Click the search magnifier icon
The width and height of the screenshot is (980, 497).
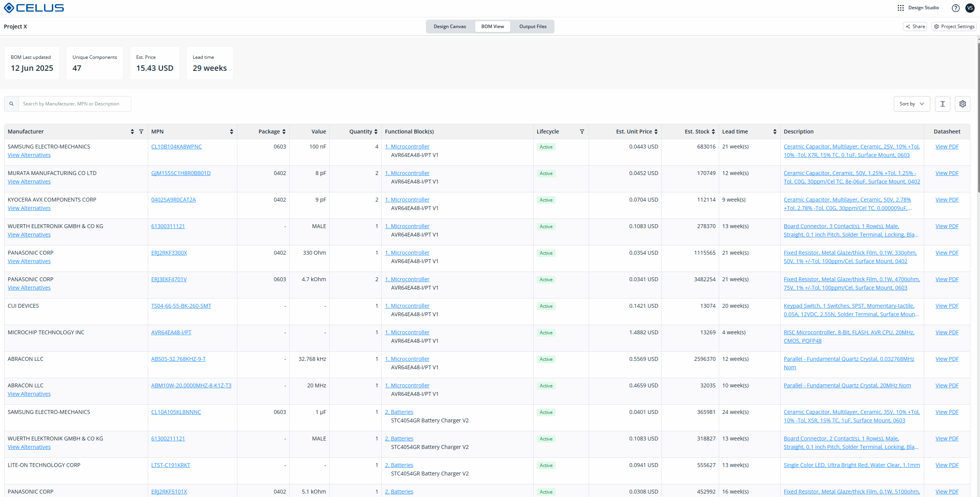click(12, 104)
